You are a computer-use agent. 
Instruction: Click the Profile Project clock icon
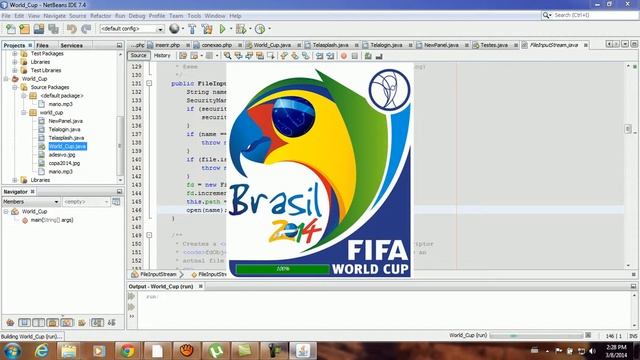pos(260,29)
